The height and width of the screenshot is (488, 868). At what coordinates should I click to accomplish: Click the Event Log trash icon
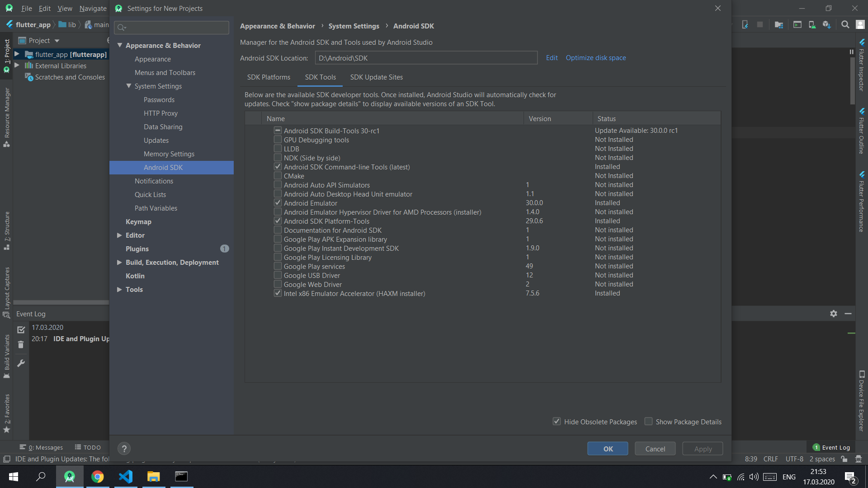pos(21,345)
